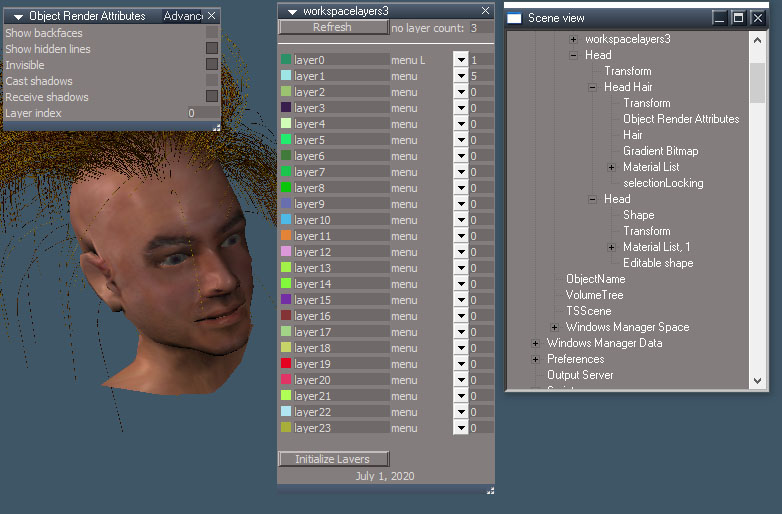Click the Refresh button in workspacelayers3
The image size is (782, 514).
333,27
